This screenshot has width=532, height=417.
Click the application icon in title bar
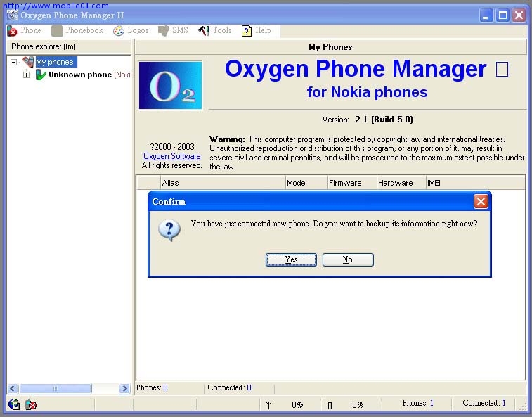point(13,15)
